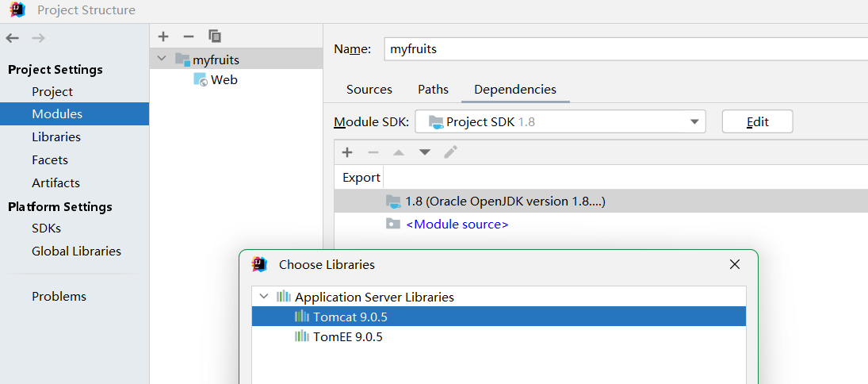
Task: Collapse Application Server Libraries group
Action: (264, 297)
